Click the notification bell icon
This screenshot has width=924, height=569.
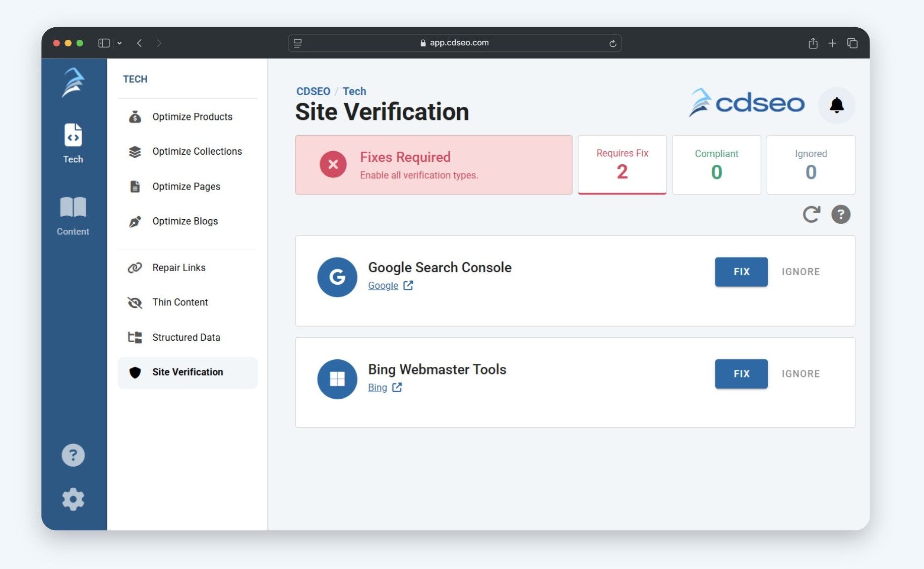coord(836,105)
